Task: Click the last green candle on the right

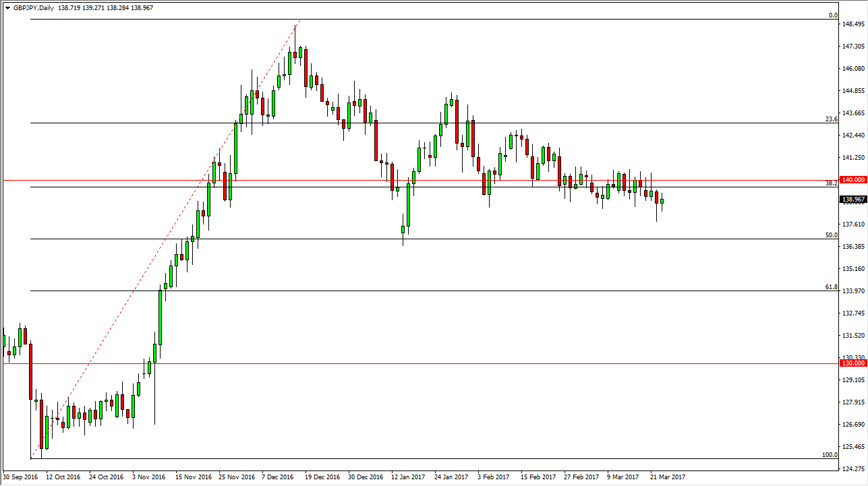Action: (x=662, y=201)
